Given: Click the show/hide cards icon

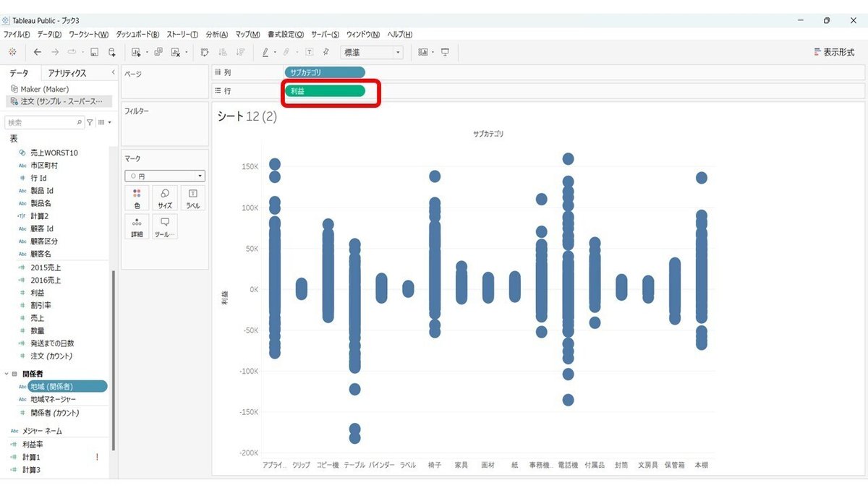Looking at the screenshot, I should (422, 52).
